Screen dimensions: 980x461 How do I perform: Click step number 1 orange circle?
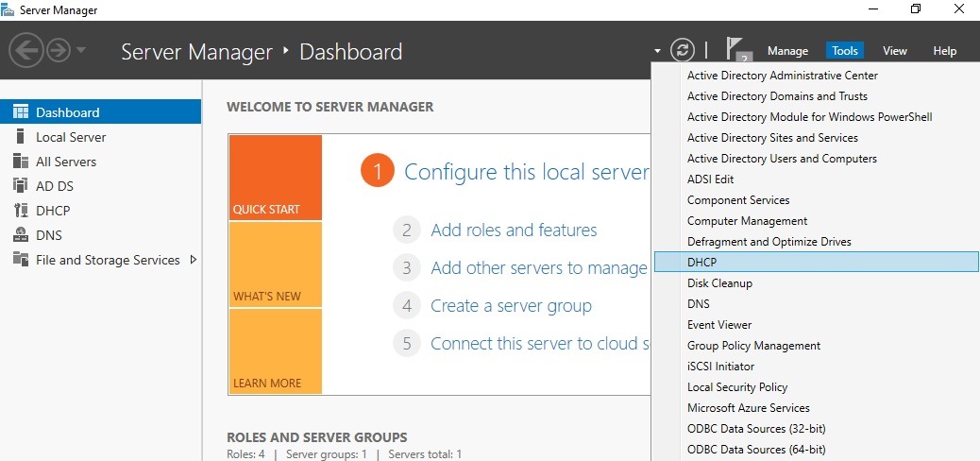(378, 171)
